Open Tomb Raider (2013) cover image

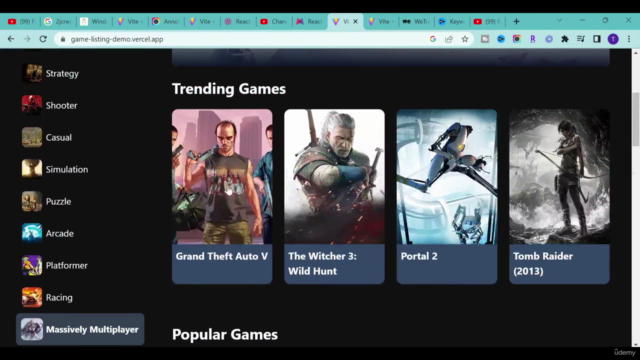(x=560, y=176)
